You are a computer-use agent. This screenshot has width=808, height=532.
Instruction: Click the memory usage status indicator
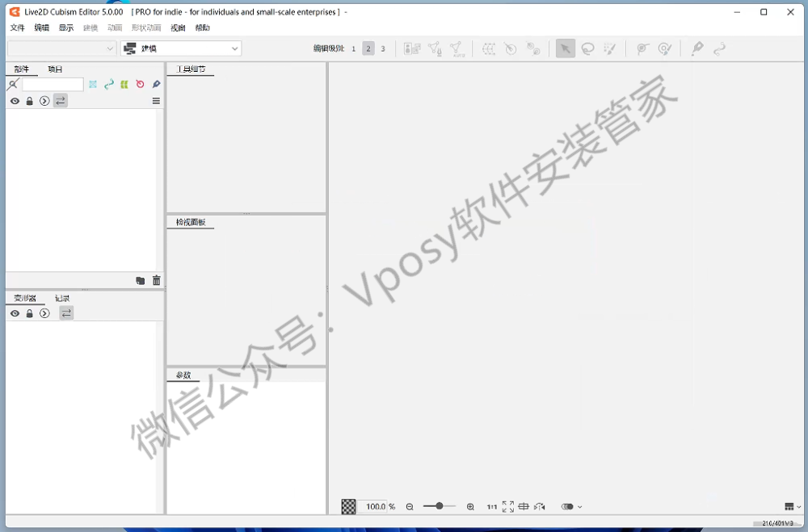click(x=777, y=523)
